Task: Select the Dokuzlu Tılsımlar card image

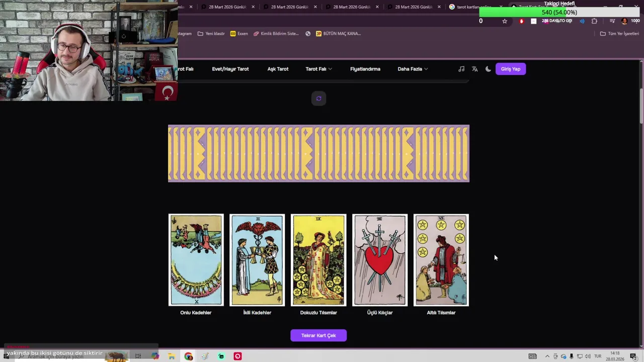Action: click(318, 260)
